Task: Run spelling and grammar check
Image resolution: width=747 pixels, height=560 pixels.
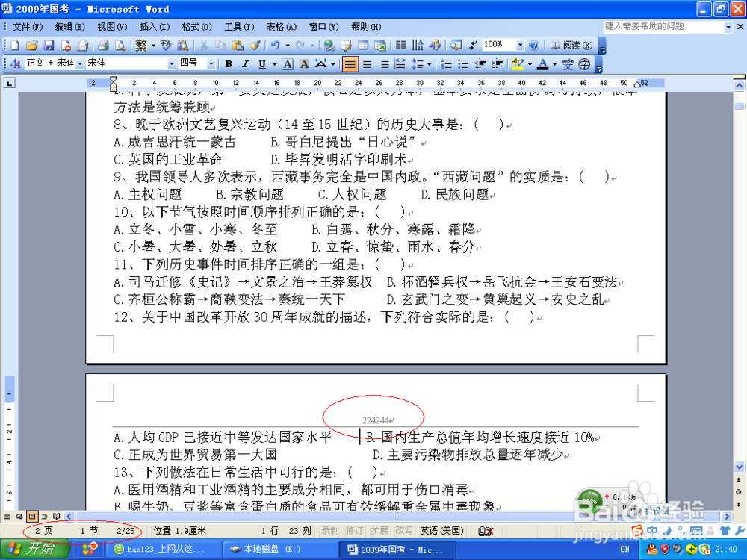Action: pos(165,46)
